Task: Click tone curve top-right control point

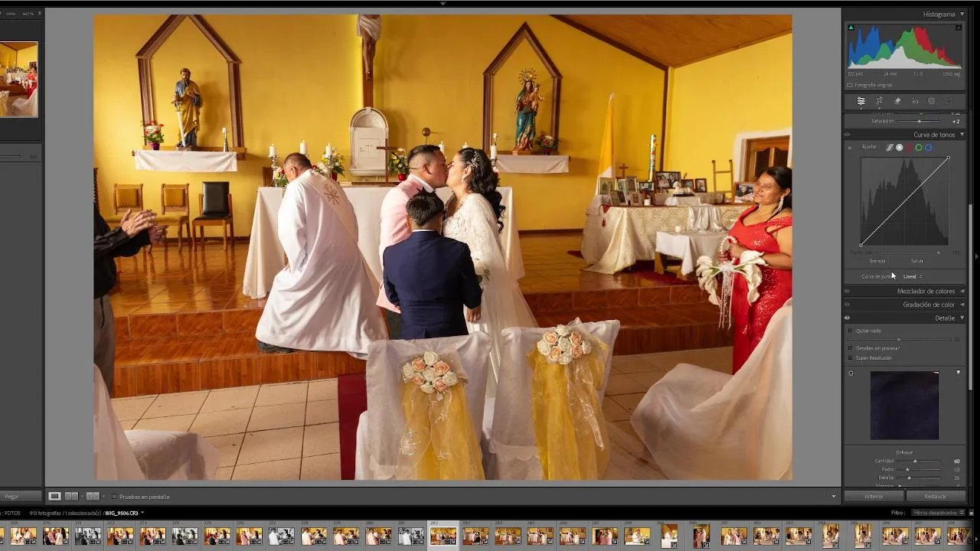Action: [948, 158]
